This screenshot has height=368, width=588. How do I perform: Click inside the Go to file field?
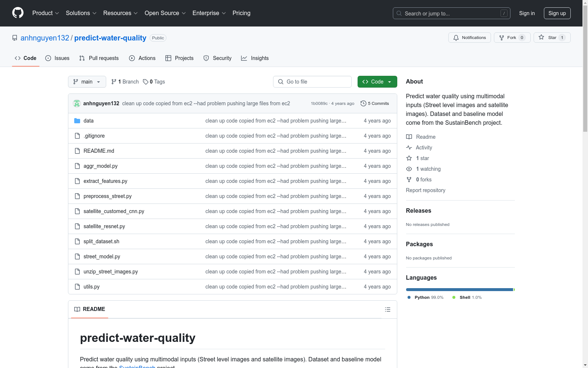312,82
